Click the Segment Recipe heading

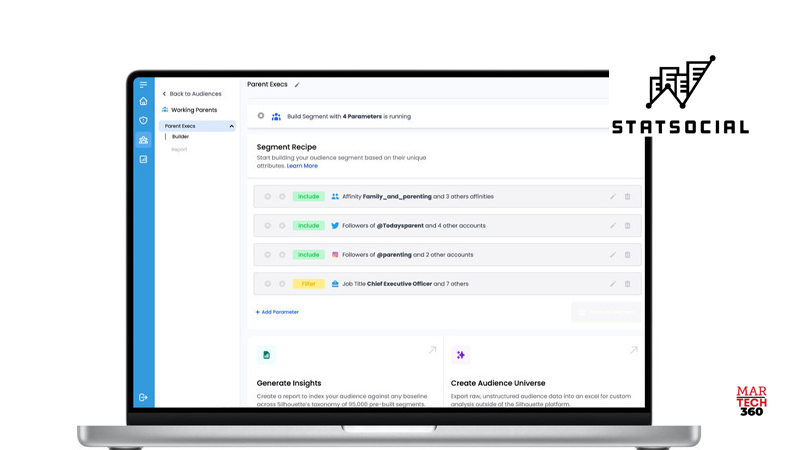286,147
